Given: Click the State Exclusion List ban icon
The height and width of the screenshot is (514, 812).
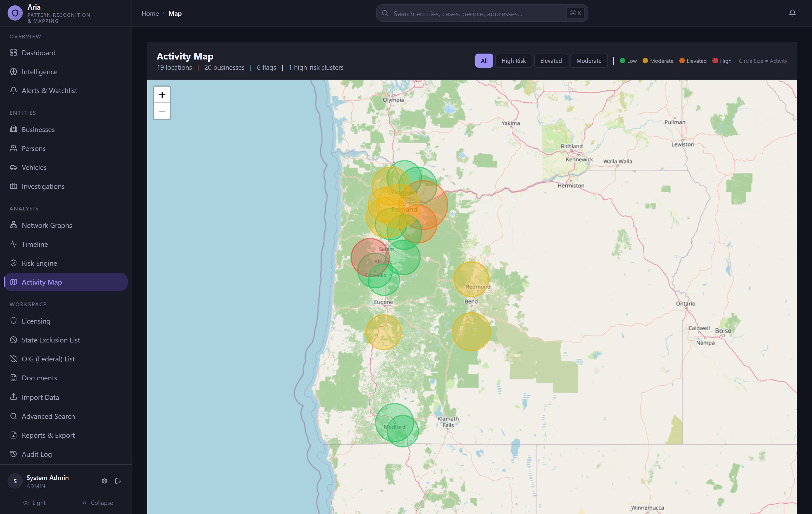Looking at the screenshot, I should (x=14, y=340).
